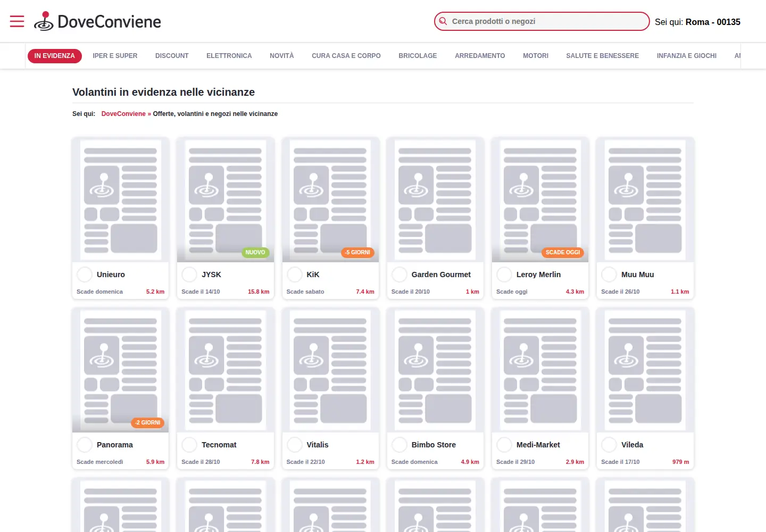Open Salute e Benessere category

pos(603,56)
